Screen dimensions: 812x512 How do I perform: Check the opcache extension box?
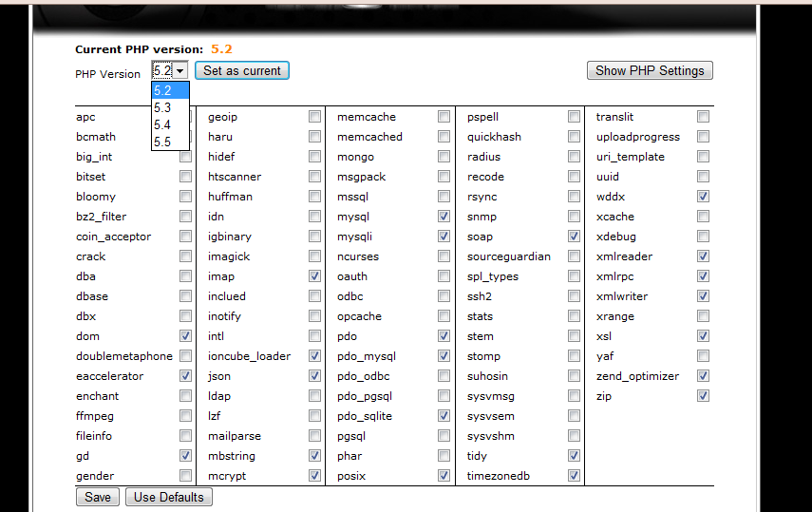tap(444, 316)
